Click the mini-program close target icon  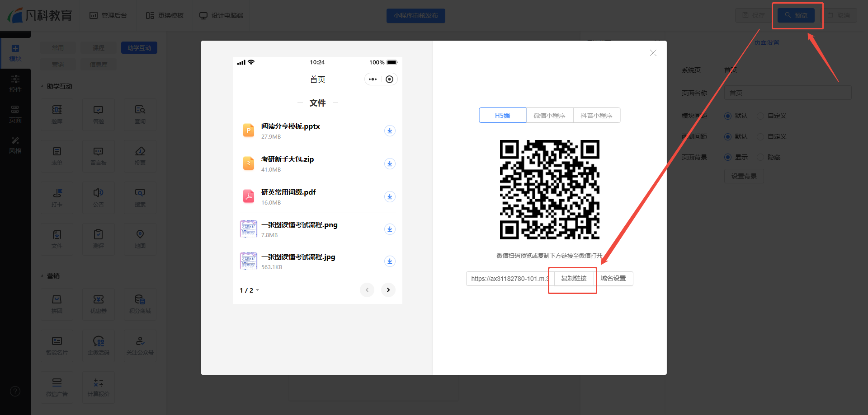[x=389, y=79]
